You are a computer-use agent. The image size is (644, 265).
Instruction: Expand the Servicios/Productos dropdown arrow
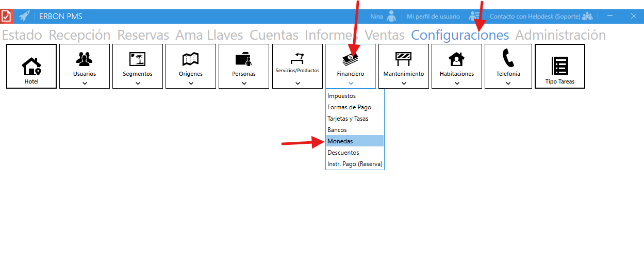(x=298, y=83)
